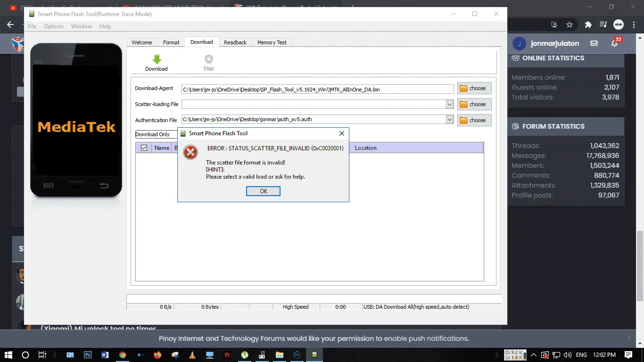Click the Smart Phone Flash Tool taskbar icon

[x=314, y=355]
